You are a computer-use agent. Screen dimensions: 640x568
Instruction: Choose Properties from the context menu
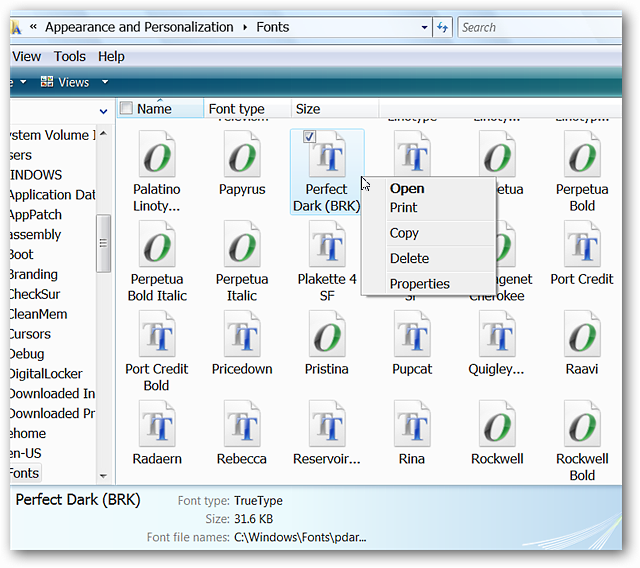420,284
